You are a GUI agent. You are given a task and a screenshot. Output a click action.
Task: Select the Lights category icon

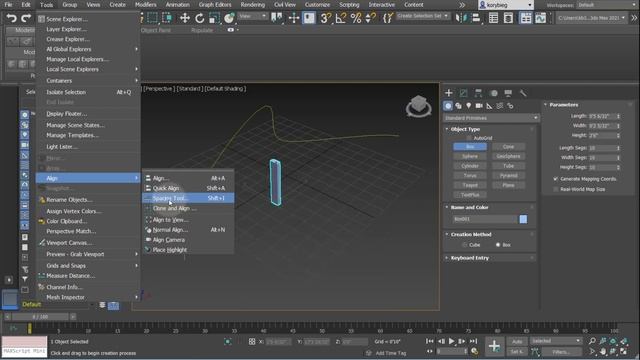[x=469, y=106]
